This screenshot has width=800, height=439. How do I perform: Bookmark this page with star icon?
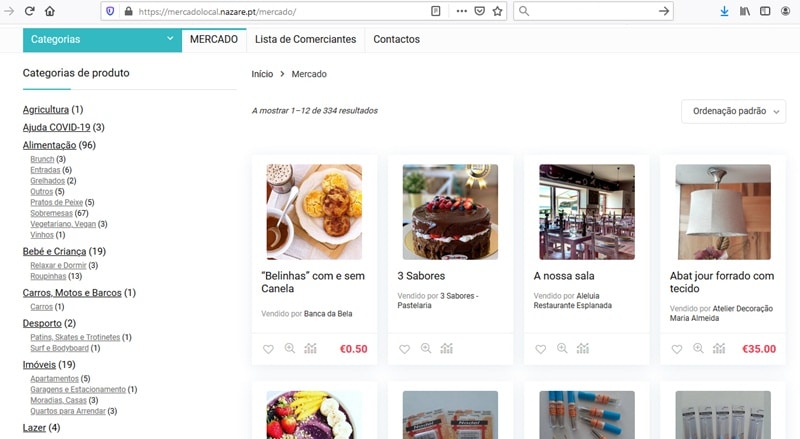tap(498, 11)
